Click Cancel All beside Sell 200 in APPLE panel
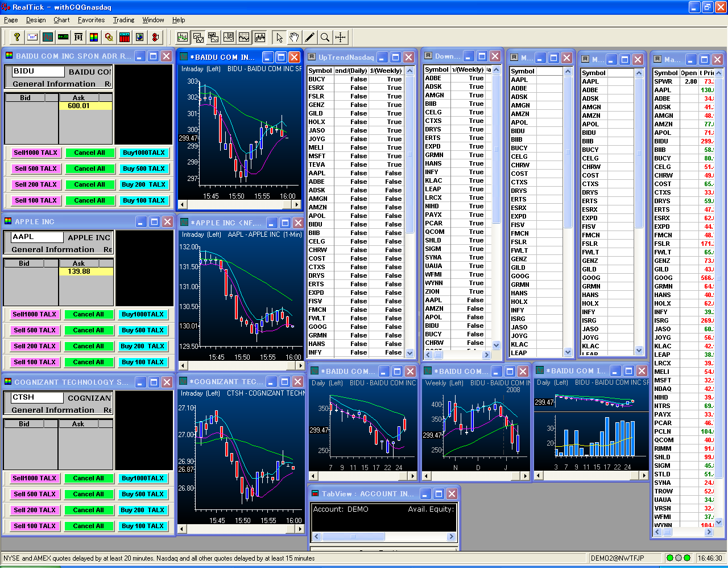Image resolution: width=728 pixels, height=568 pixels. click(x=88, y=346)
